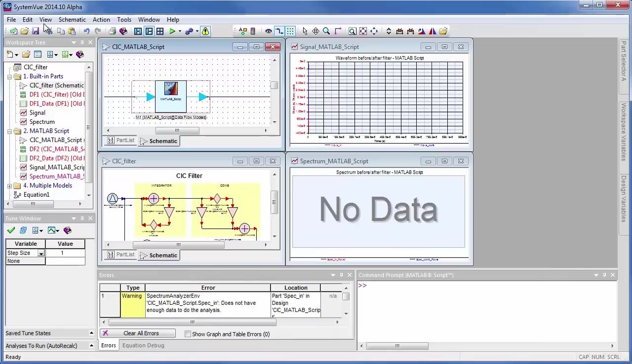The image size is (632, 364).
Task: Run analyses with the green play icon
Action: [x=172, y=31]
